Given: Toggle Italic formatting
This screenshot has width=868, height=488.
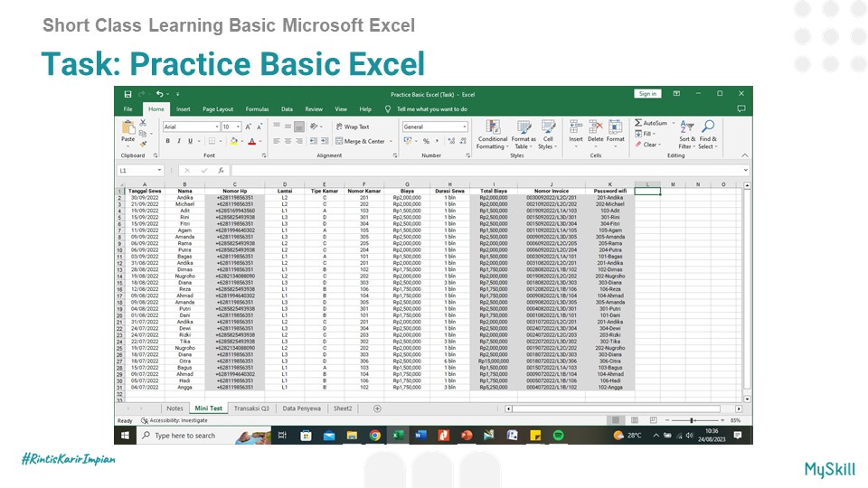Looking at the screenshot, I should point(179,141).
